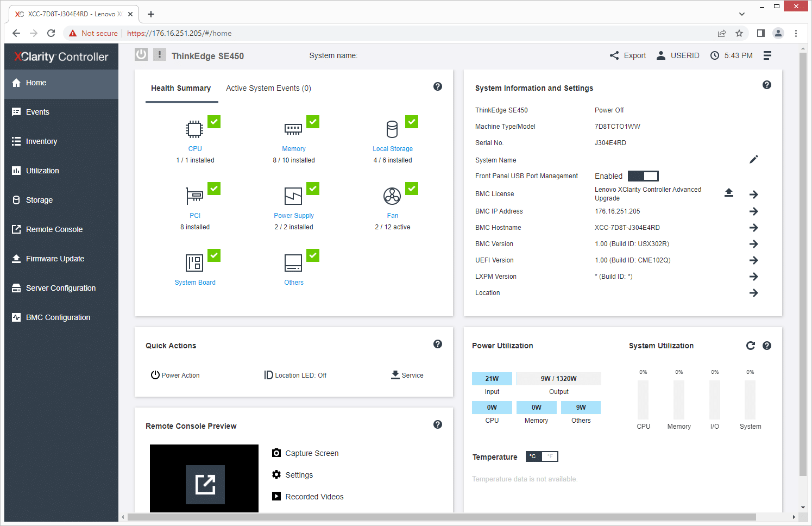Click the vertical page scrollbar
This screenshot has width=812, height=526.
[803, 265]
